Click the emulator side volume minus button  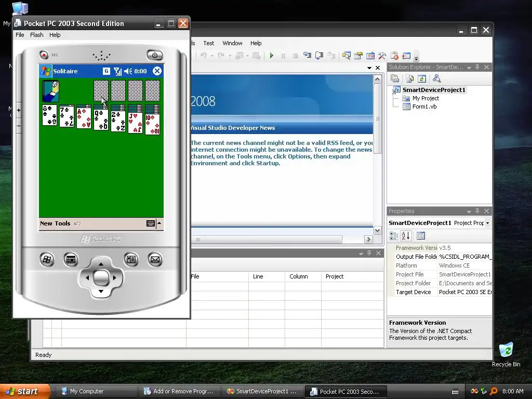coord(19,126)
